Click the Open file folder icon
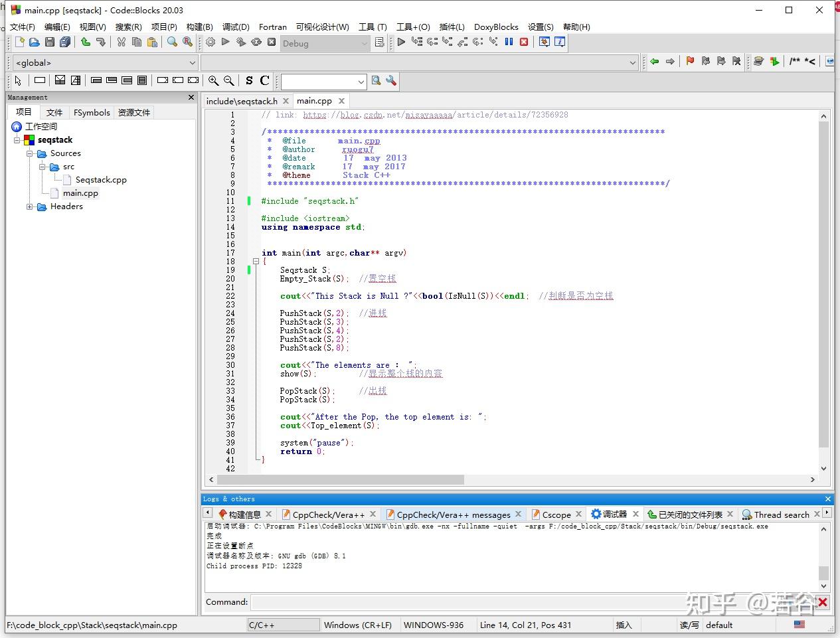 (35, 42)
